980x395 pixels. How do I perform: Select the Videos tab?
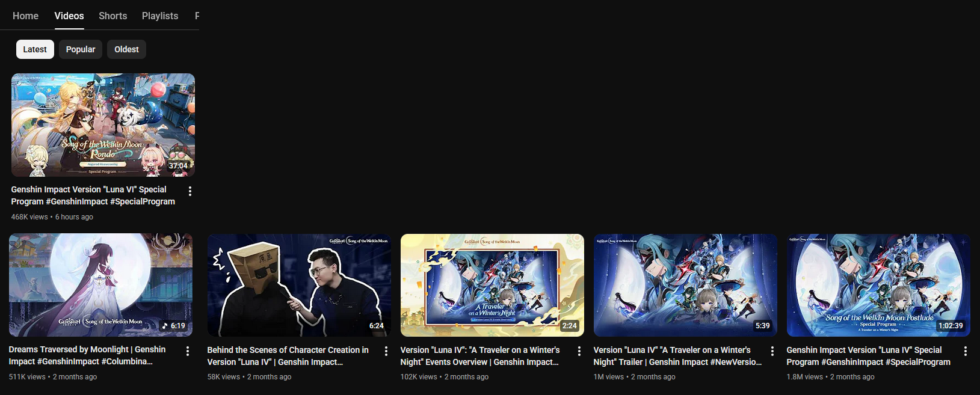(x=69, y=16)
